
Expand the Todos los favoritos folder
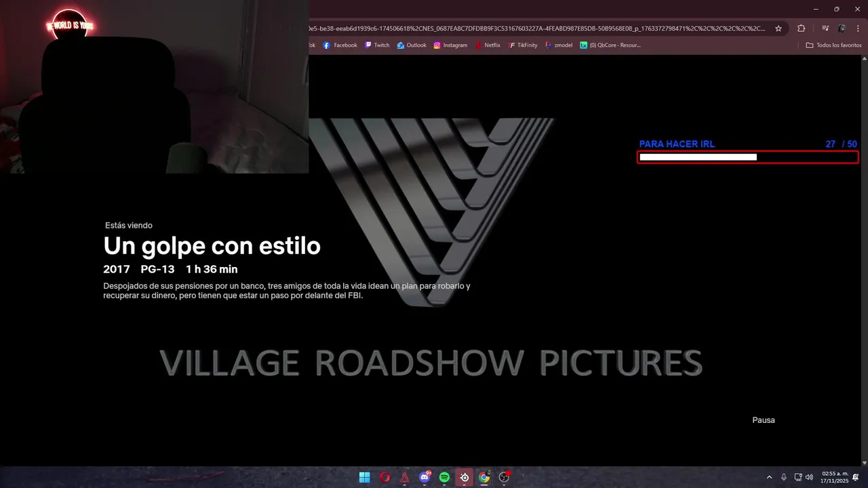pyautogui.click(x=833, y=45)
